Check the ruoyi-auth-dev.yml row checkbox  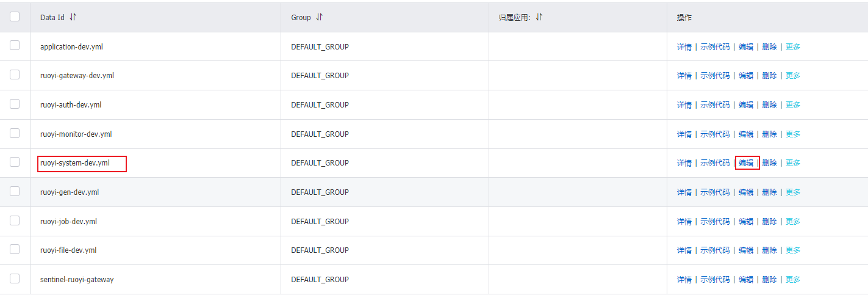coord(15,104)
